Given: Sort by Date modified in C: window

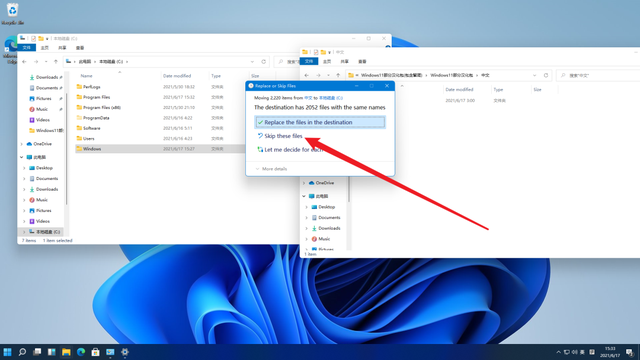Looking at the screenshot, I should 177,76.
